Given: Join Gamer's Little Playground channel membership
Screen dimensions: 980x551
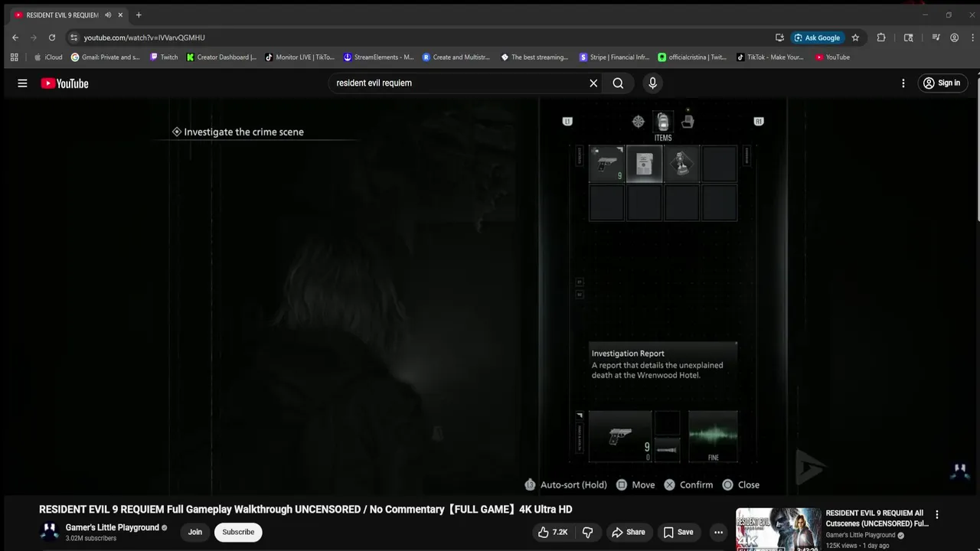Looking at the screenshot, I should pos(195,532).
